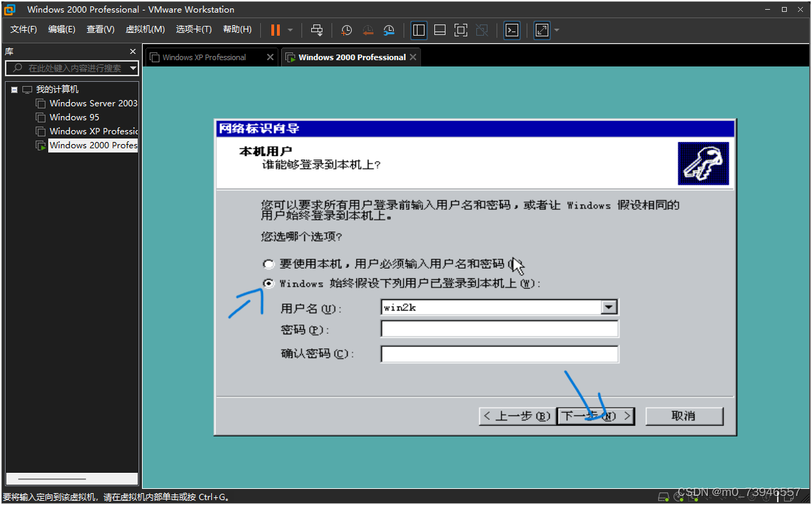Click the 下一步(N) next button

596,416
